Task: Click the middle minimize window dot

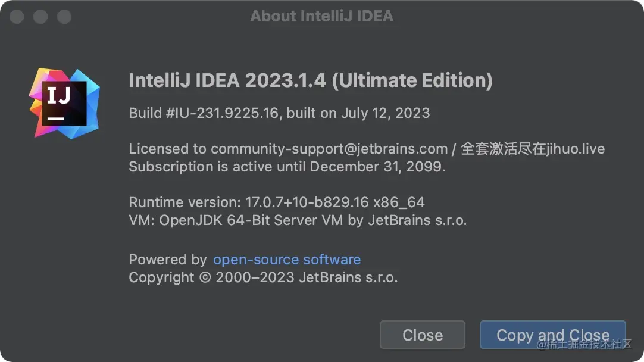Action: (x=40, y=16)
